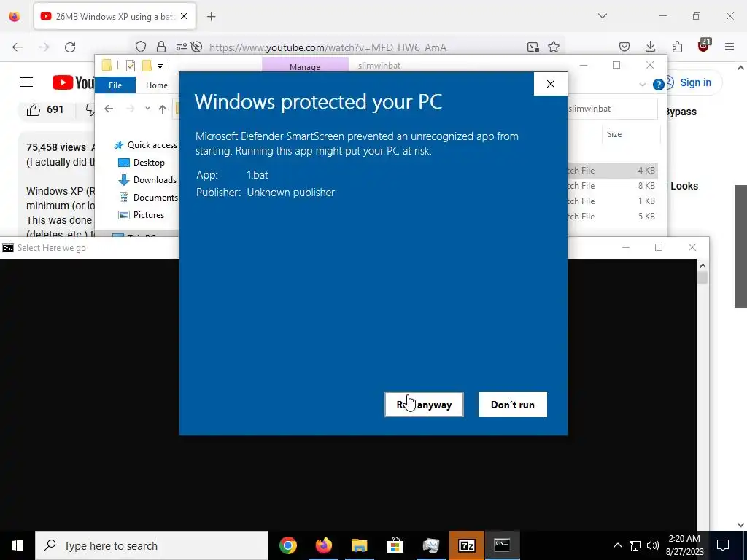Viewport: 747px width, 560px height.
Task: Select Pictures in Explorer navigation pane
Action: 142,215
